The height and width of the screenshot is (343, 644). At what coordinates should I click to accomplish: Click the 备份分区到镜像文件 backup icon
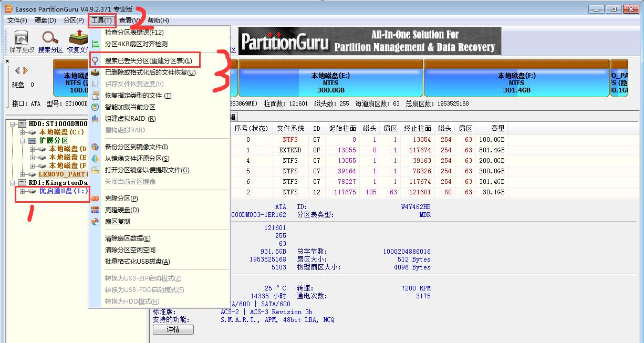click(96, 148)
